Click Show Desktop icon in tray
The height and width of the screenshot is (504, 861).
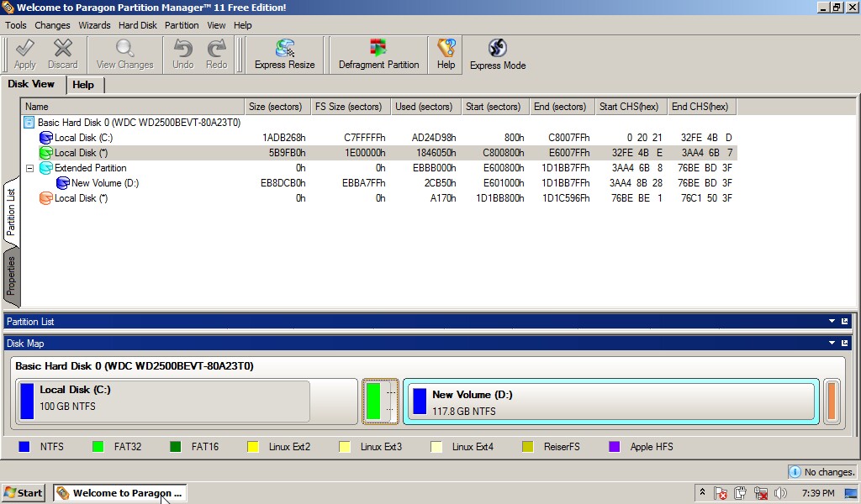click(x=851, y=493)
